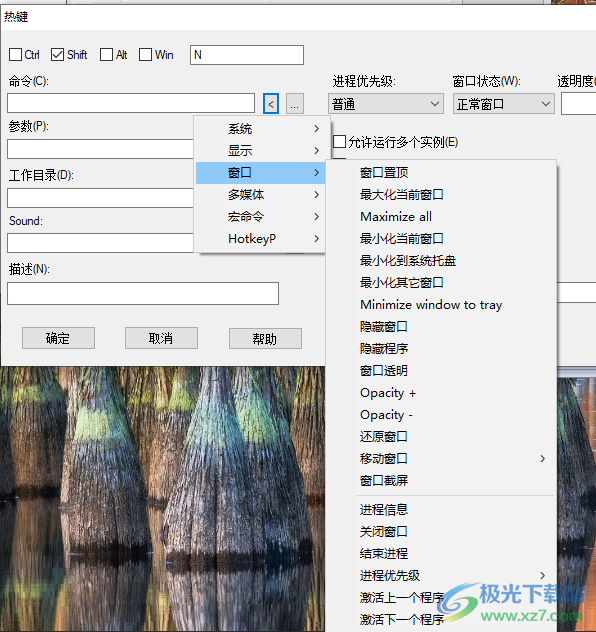Select 窗口截屏 command

(x=441, y=480)
